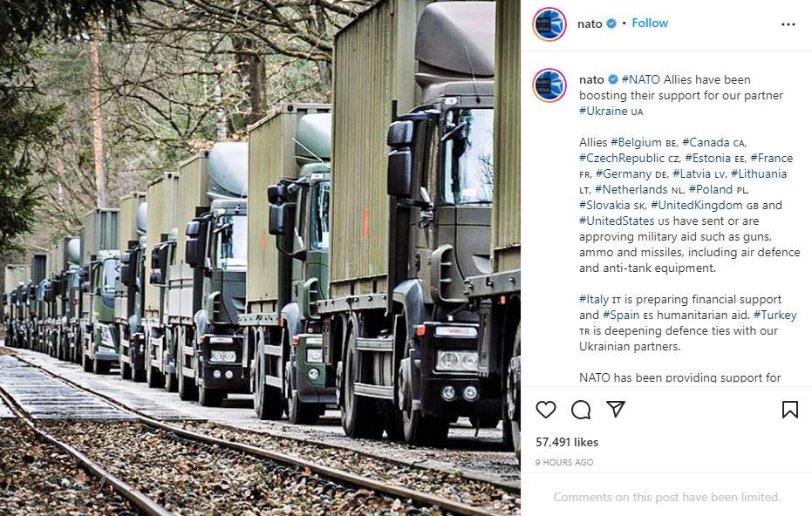Open the #Italy hashtag

[593, 299]
